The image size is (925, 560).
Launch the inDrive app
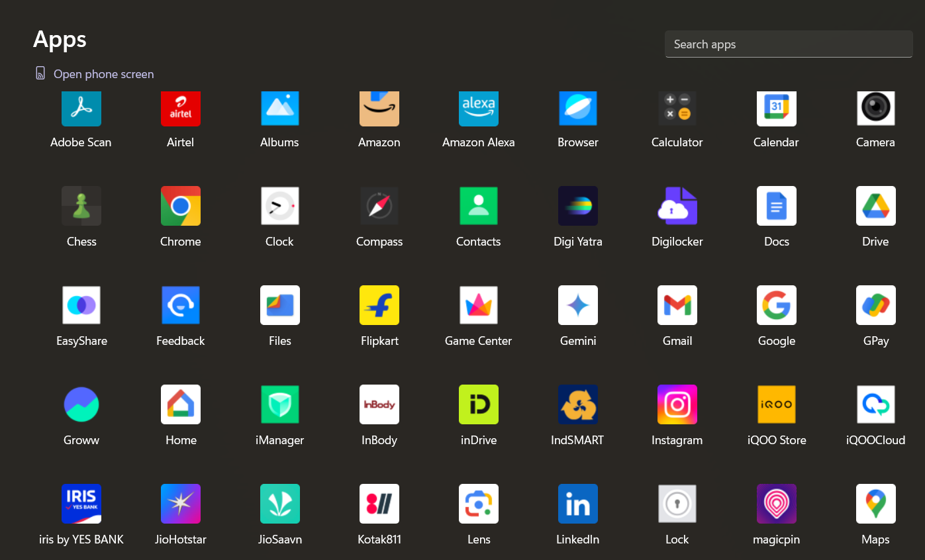(x=479, y=404)
